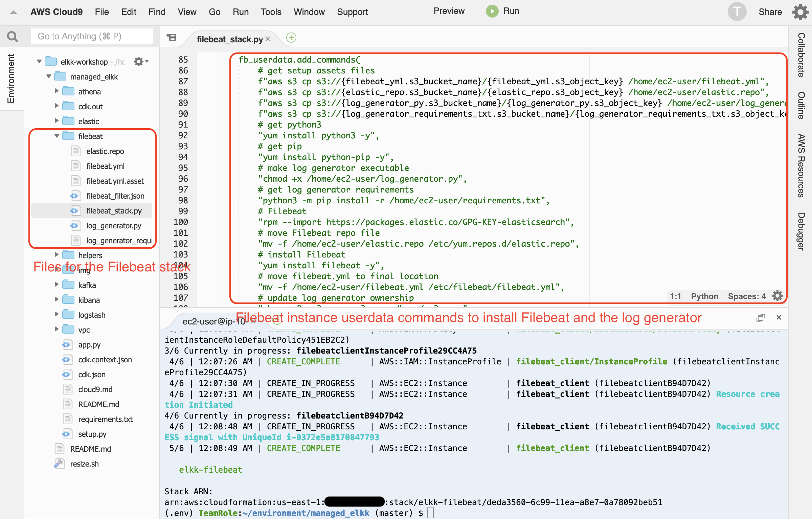Viewport: 812px width, 519px height.
Task: Expand the cdk.out folder
Action: (57, 106)
